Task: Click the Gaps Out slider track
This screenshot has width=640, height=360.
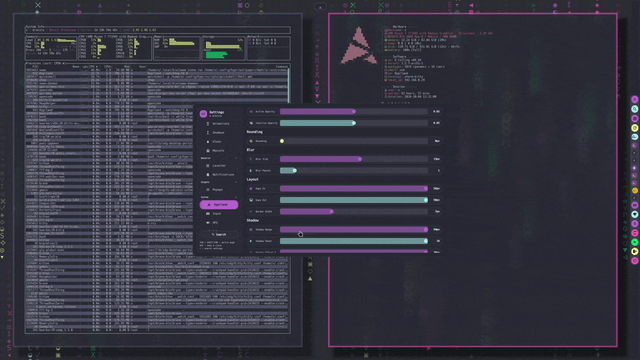Action: 354,200
